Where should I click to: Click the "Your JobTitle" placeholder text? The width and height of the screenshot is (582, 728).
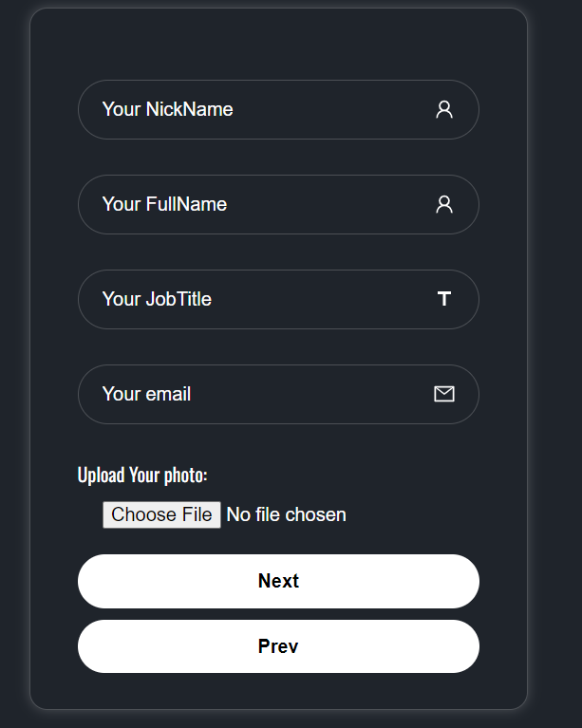pos(157,299)
